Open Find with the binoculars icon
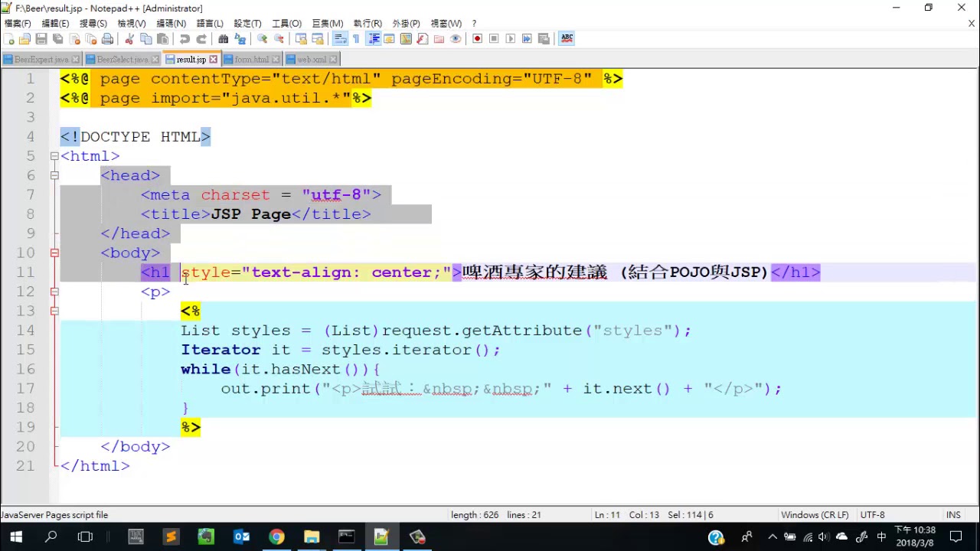 click(223, 38)
